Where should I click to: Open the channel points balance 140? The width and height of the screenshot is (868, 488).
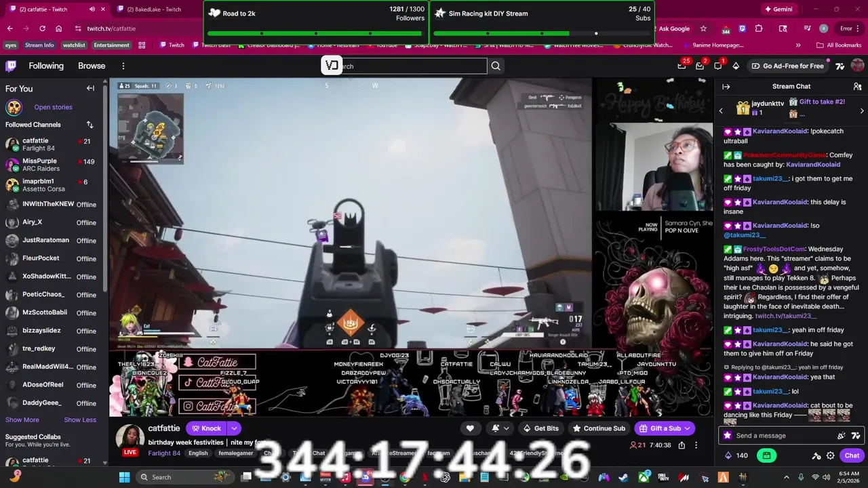point(736,455)
